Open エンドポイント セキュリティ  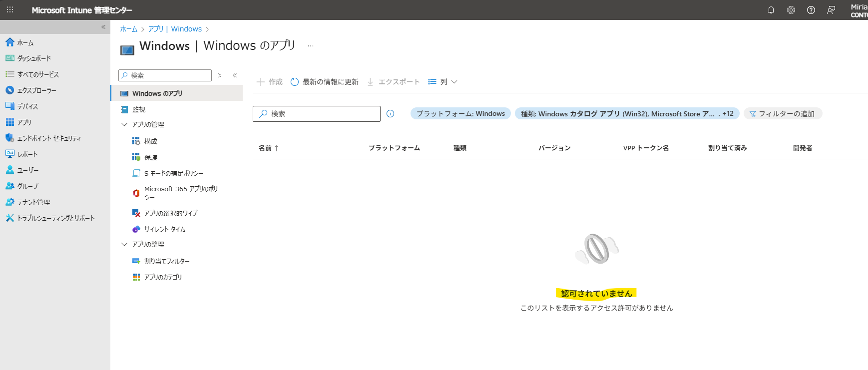[55, 138]
